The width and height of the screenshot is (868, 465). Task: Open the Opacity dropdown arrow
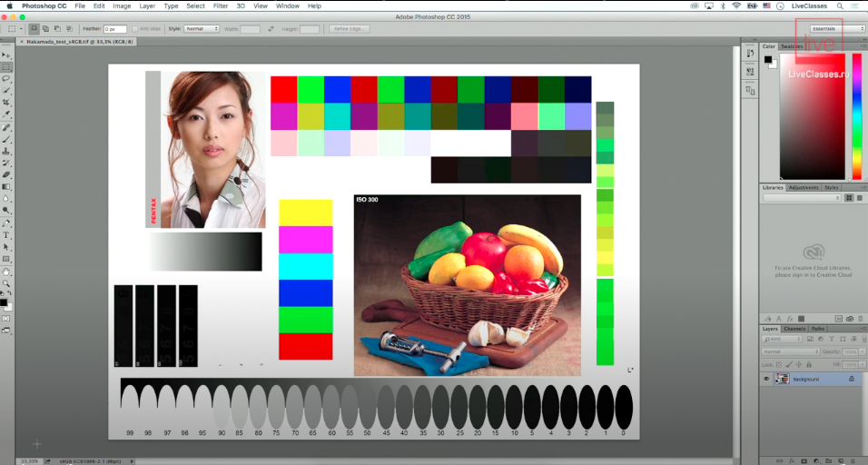click(862, 351)
